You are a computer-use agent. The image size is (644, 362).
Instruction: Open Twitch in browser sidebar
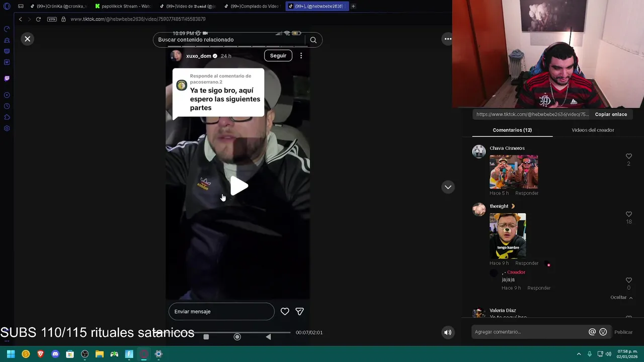pyautogui.click(x=7, y=78)
